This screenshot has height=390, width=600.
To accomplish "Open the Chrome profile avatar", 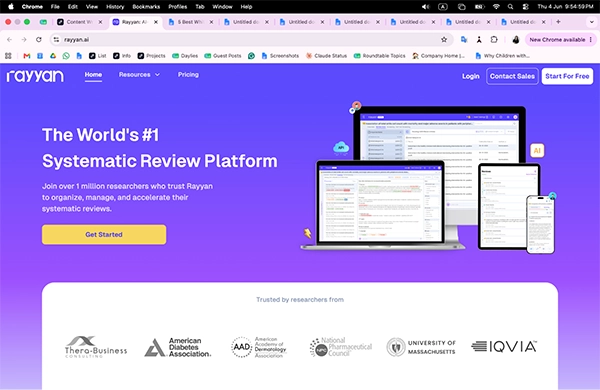I will pos(515,39).
